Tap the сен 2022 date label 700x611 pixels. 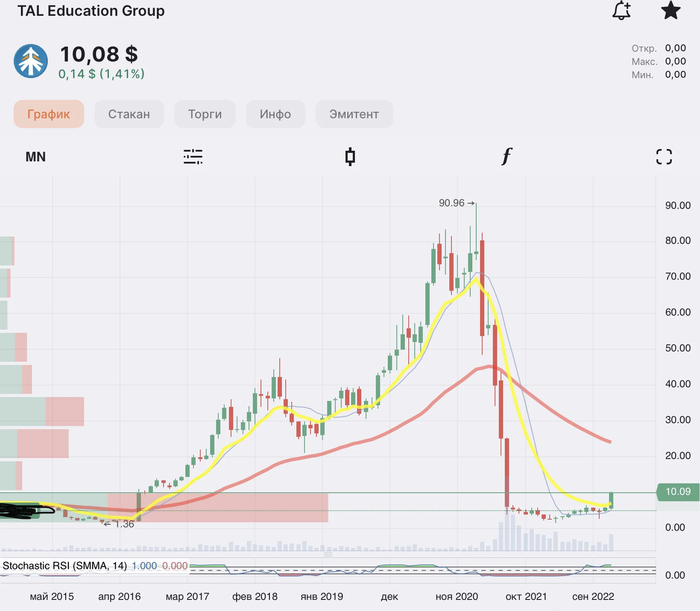593,596
